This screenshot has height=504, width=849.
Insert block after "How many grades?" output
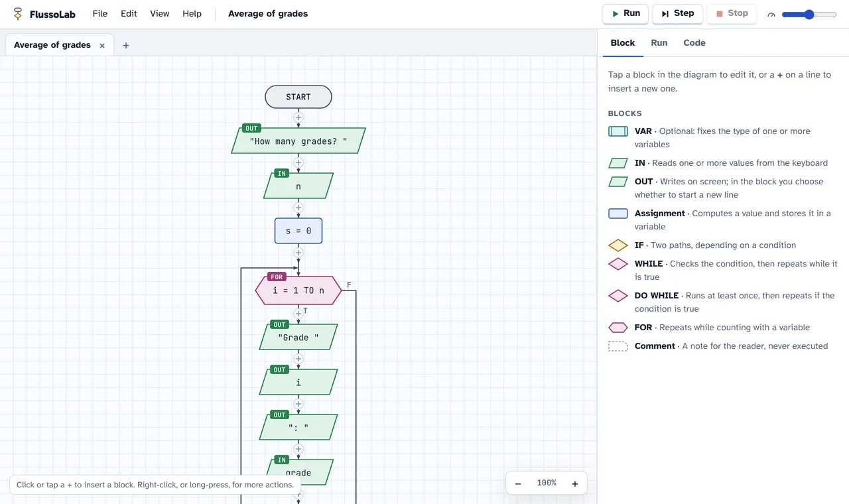(298, 162)
